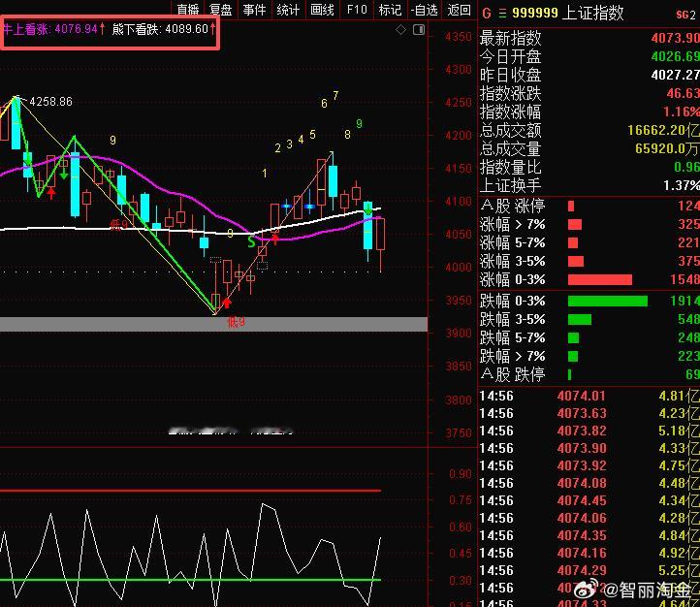The height and width of the screenshot is (607, 700).
Task: Click the 返回 button
Action: pos(459,10)
